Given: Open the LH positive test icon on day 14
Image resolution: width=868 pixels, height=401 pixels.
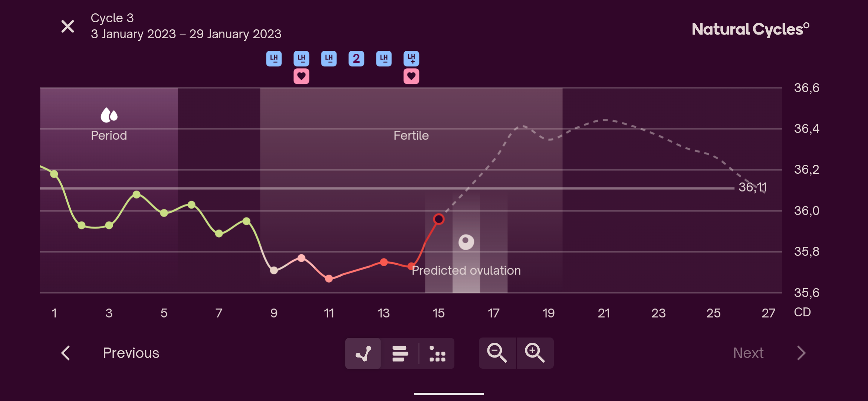Looking at the screenshot, I should tap(411, 59).
